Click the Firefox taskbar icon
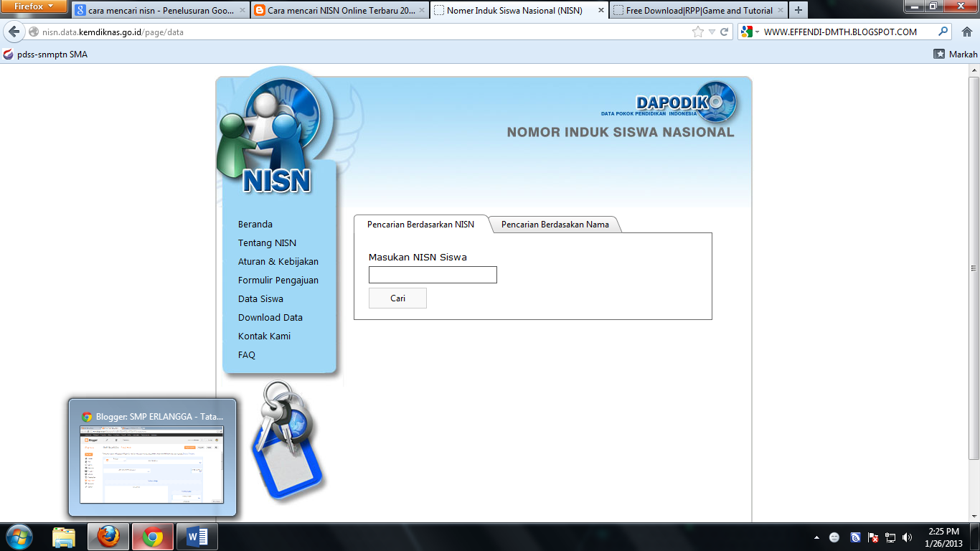980x551 pixels. click(108, 537)
